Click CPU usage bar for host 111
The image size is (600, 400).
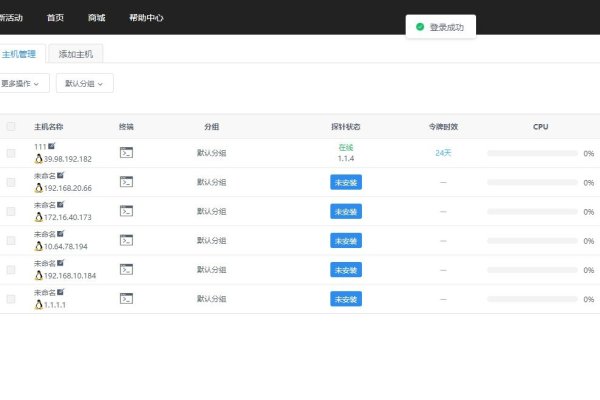pos(532,153)
